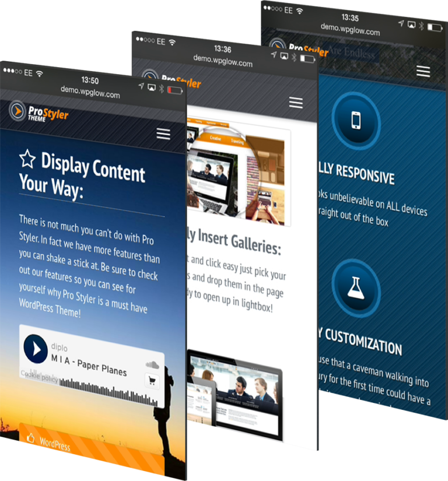This screenshot has width=448, height=481.
Task: Click the diplo artist name in player
Action: [x=60, y=347]
